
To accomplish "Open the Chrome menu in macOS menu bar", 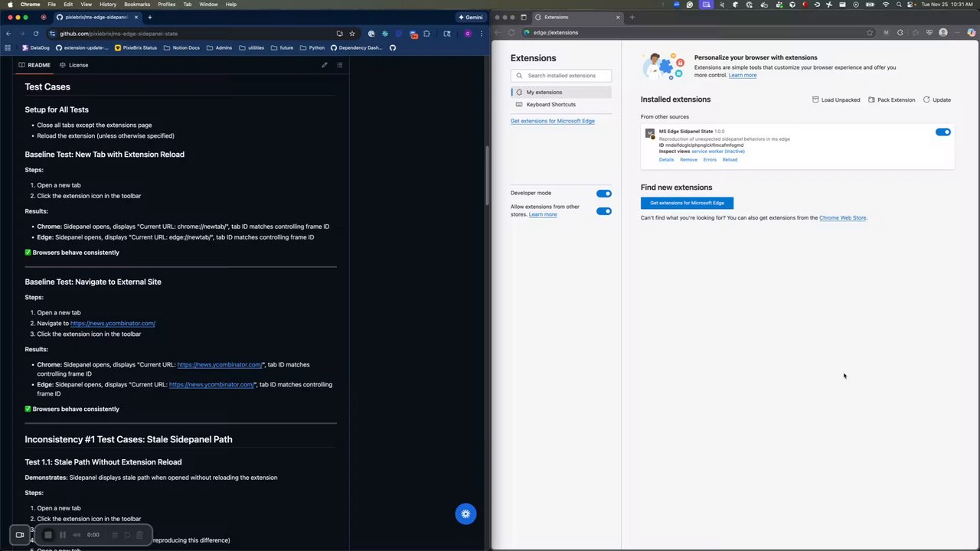I will point(31,5).
